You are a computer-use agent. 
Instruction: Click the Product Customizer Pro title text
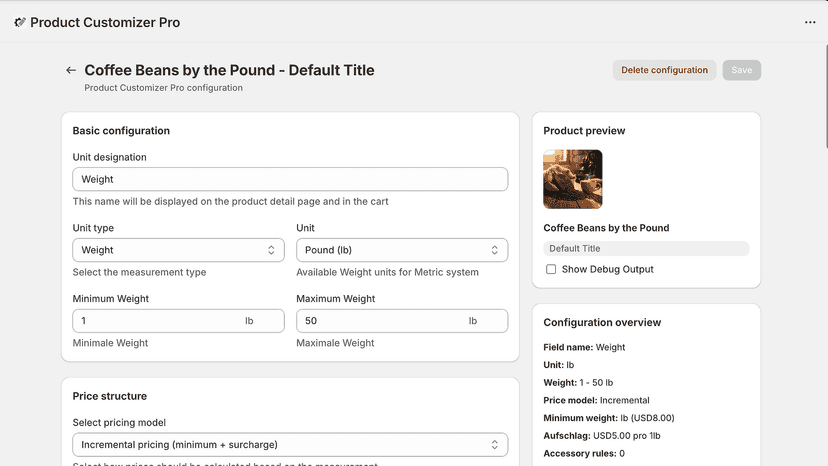click(105, 22)
